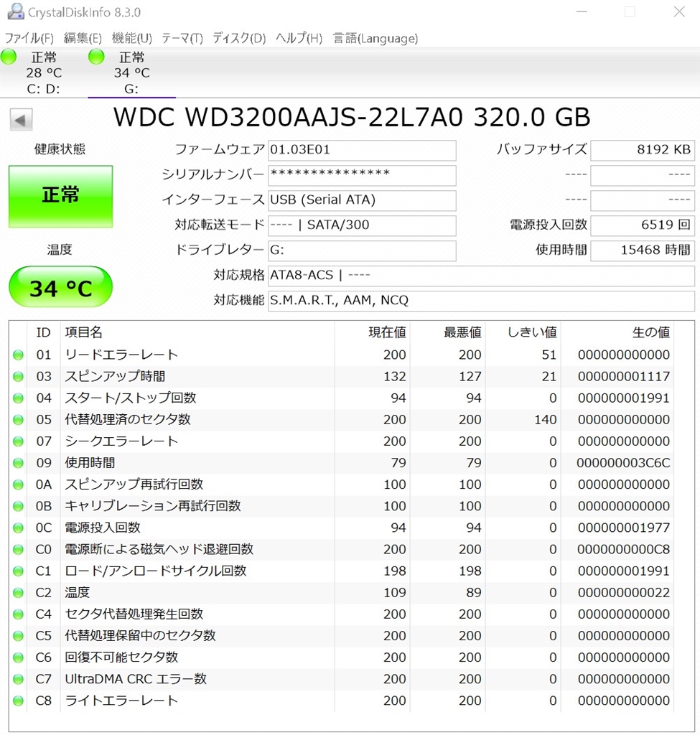This screenshot has height=735, width=700.
Task: Select the green status circle for C: D: disk
Action: [9, 57]
